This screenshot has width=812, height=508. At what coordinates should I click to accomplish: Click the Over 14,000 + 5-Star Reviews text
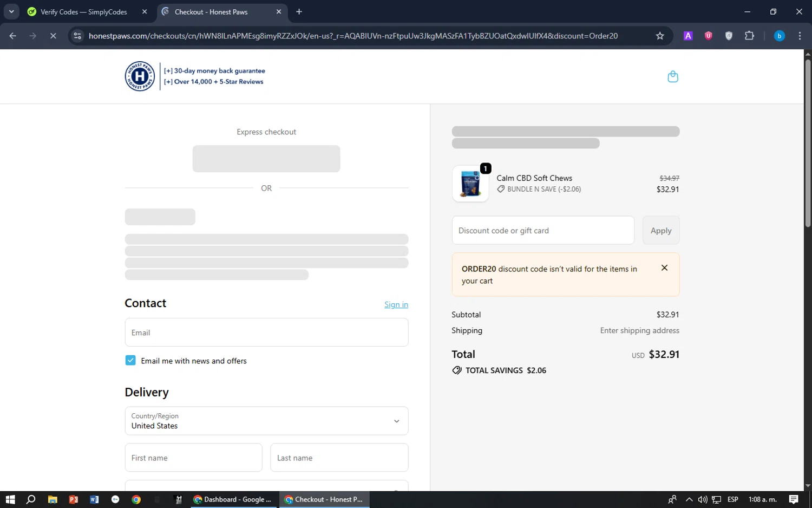(x=213, y=82)
